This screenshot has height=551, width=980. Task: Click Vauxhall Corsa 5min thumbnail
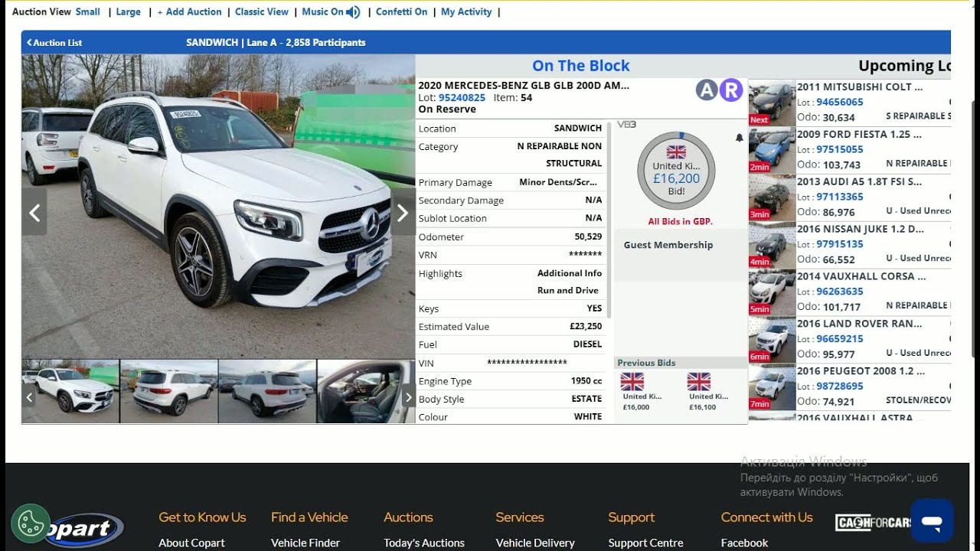pos(772,293)
